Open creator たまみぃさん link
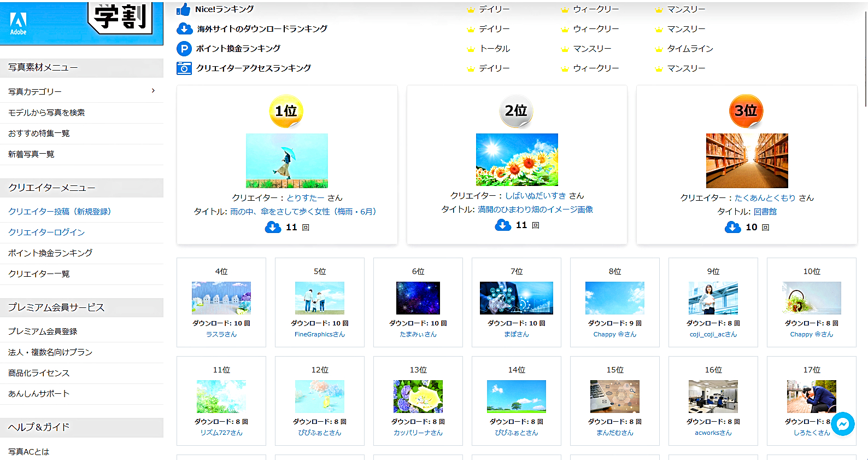 (418, 334)
